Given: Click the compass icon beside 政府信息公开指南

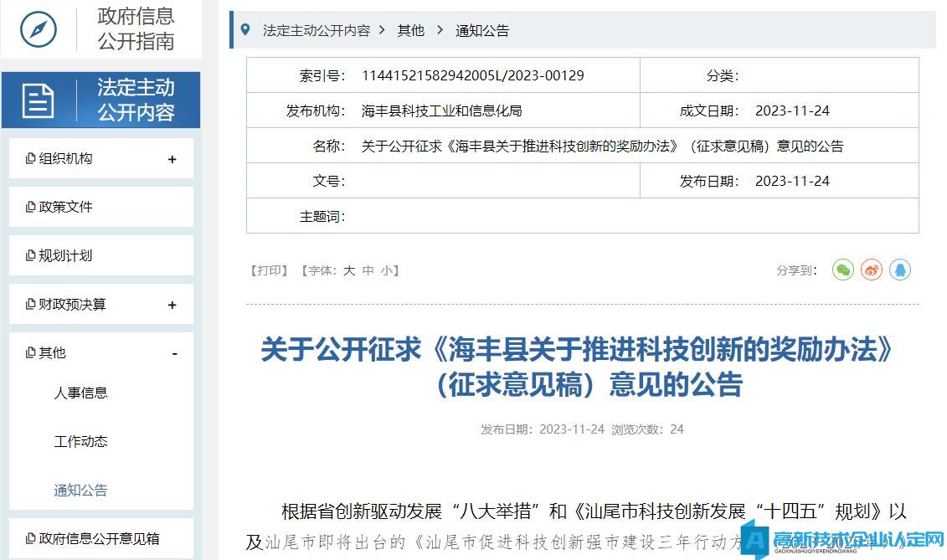Looking at the screenshot, I should [x=39, y=29].
